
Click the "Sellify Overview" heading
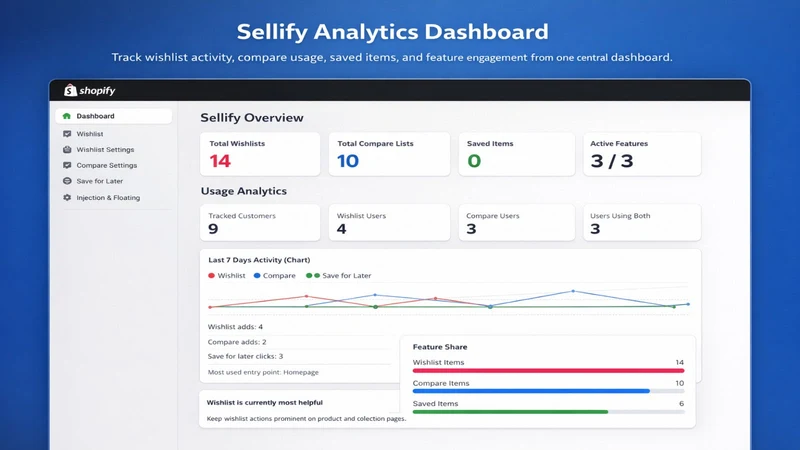click(x=252, y=118)
